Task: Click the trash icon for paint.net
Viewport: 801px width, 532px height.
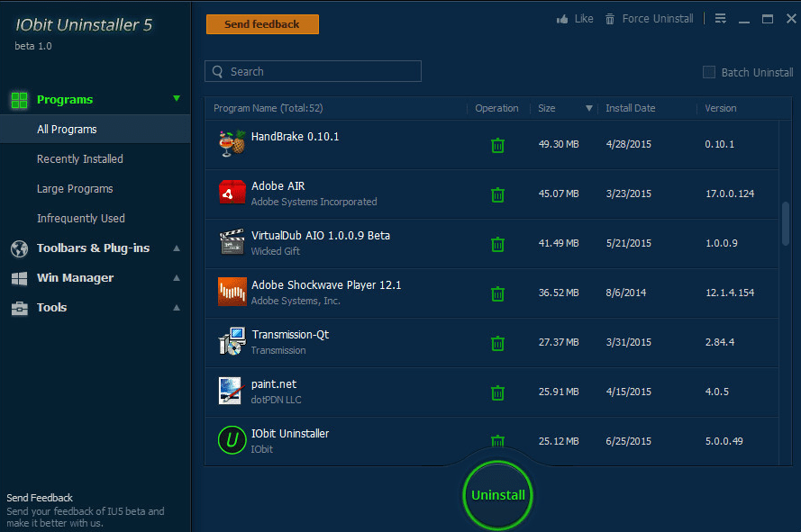Action: (x=497, y=393)
